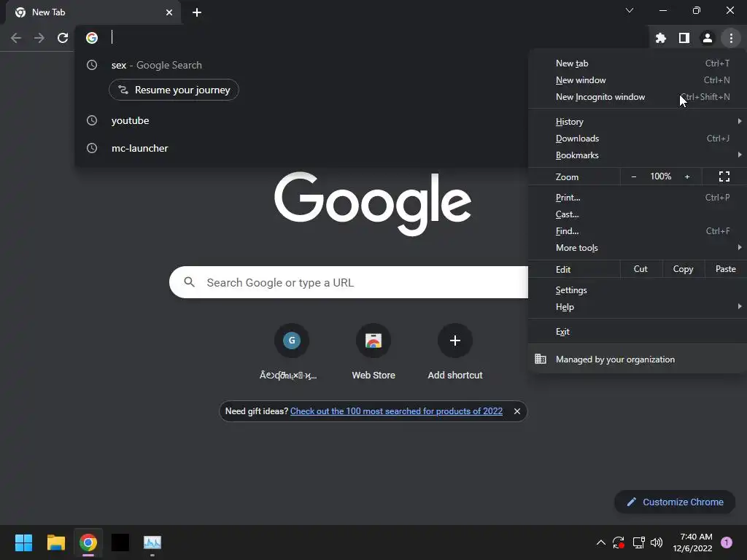747x560 pixels.
Task: Select Find... menu item
Action: pyautogui.click(x=638, y=231)
